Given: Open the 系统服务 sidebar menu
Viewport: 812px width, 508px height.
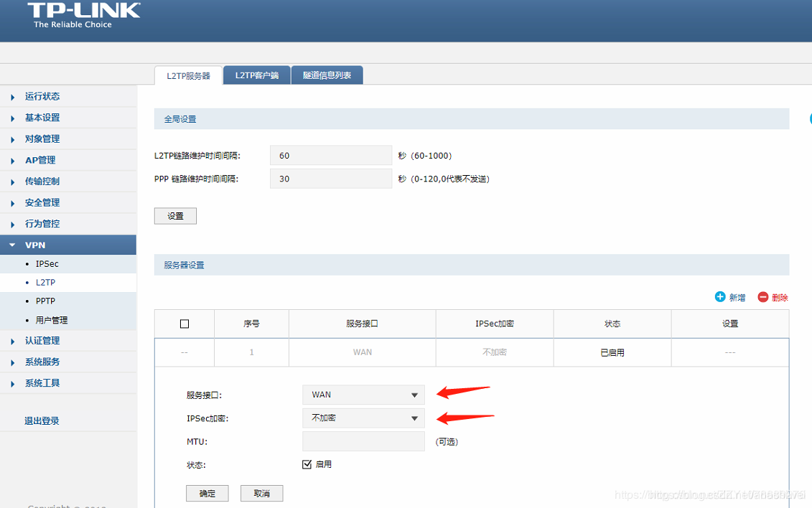Looking at the screenshot, I should [x=42, y=362].
